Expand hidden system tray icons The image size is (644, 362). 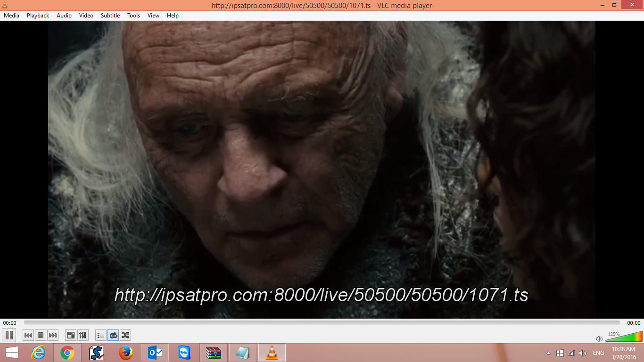pos(548,353)
